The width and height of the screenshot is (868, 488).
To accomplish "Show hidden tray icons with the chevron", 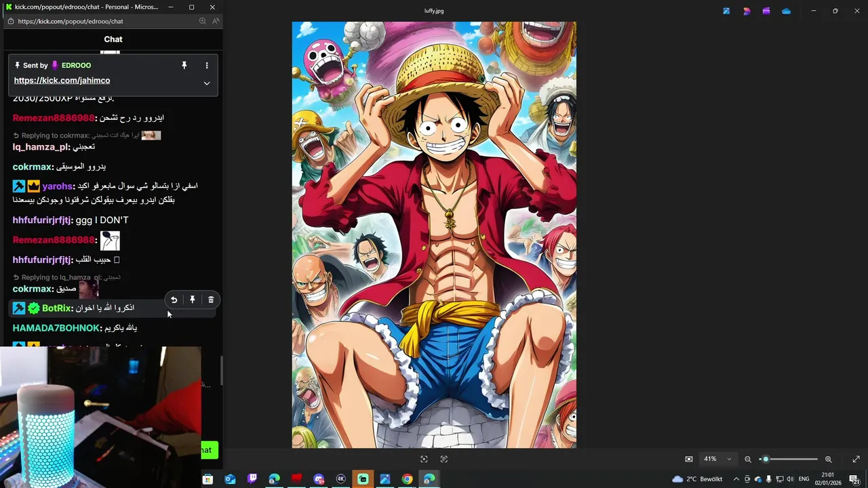I will click(x=736, y=479).
